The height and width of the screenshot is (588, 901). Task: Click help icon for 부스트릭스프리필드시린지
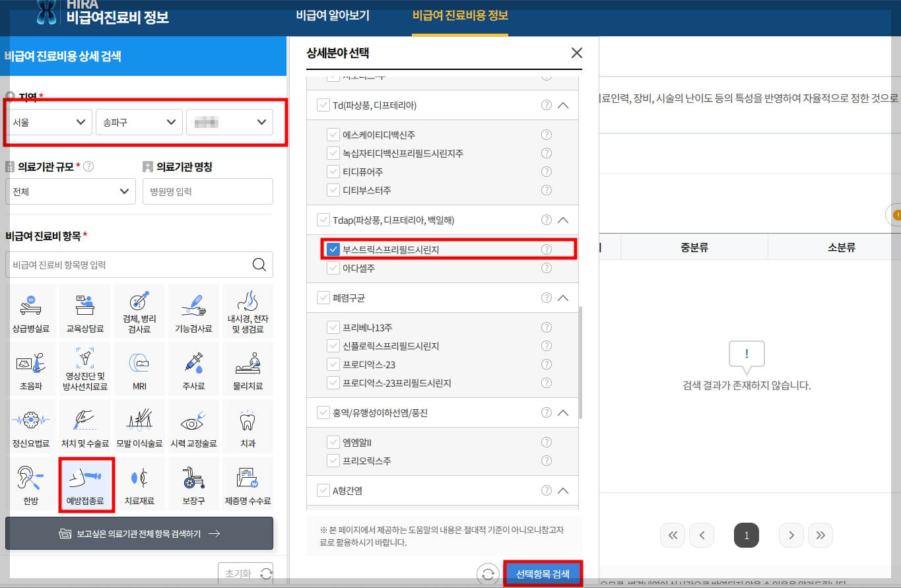tap(547, 249)
